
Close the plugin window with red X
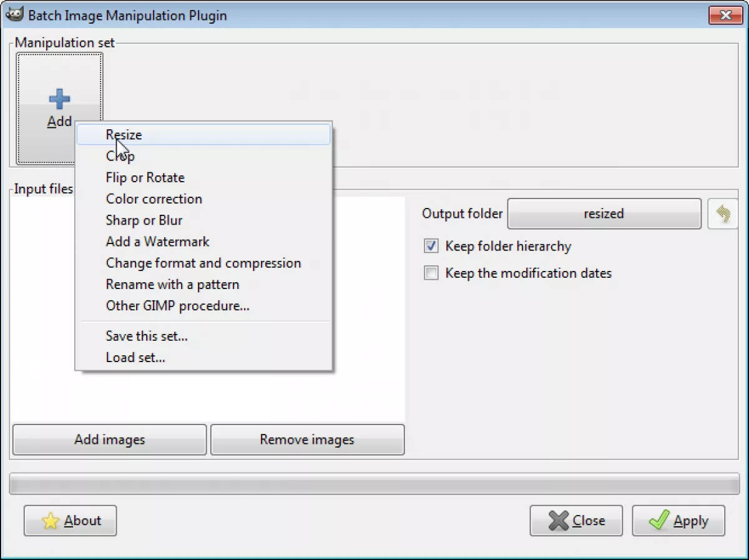[725, 16]
